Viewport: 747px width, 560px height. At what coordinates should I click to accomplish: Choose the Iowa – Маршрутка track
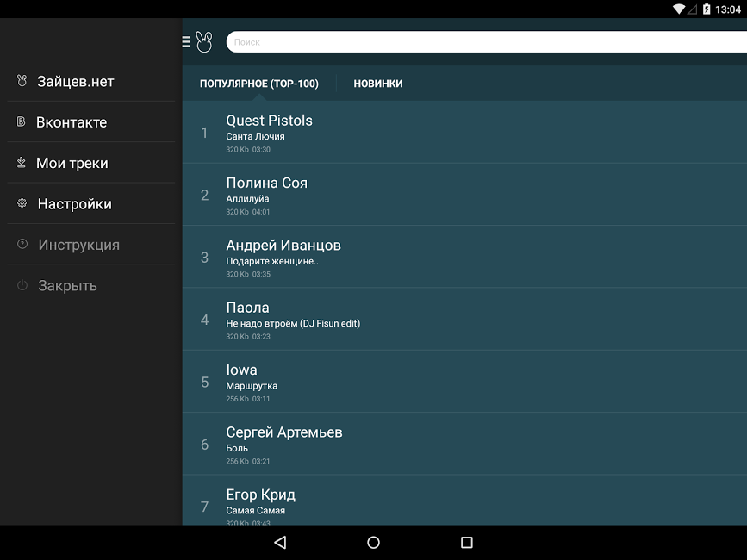464,382
